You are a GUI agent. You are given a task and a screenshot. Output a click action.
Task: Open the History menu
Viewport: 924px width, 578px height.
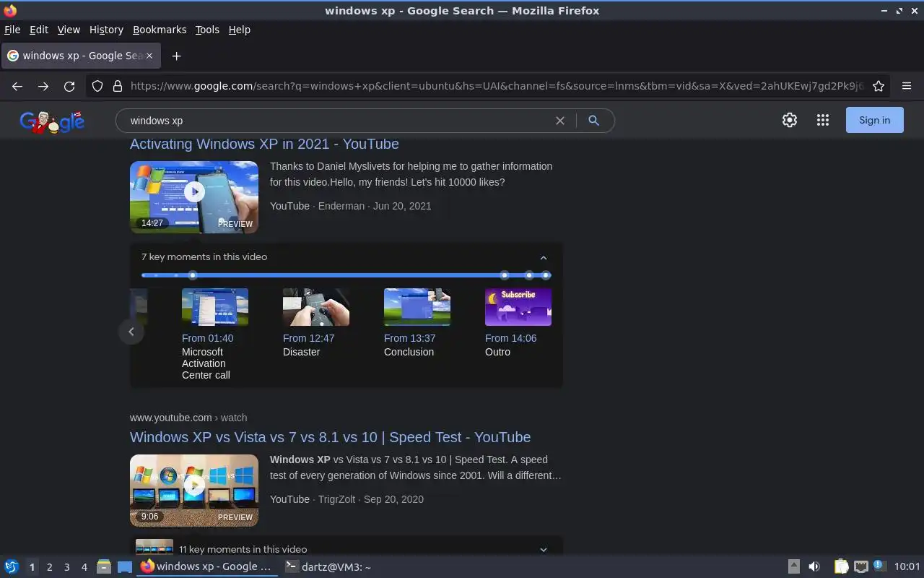106,30
